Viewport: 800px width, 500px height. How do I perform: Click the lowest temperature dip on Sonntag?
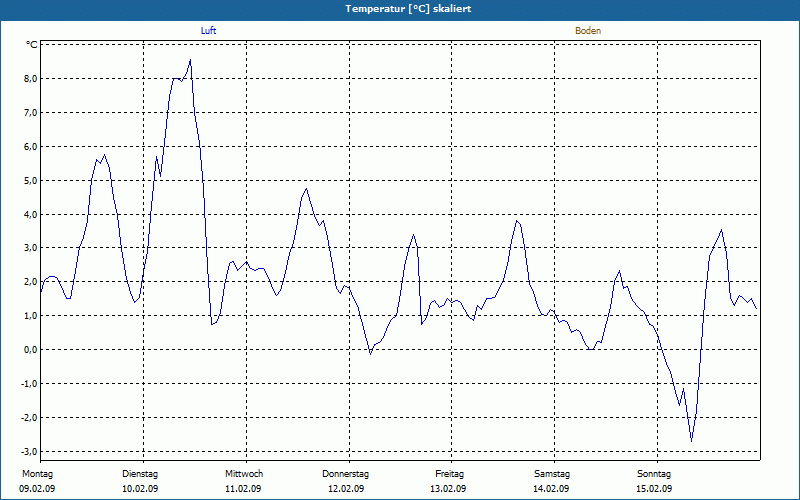(692, 441)
